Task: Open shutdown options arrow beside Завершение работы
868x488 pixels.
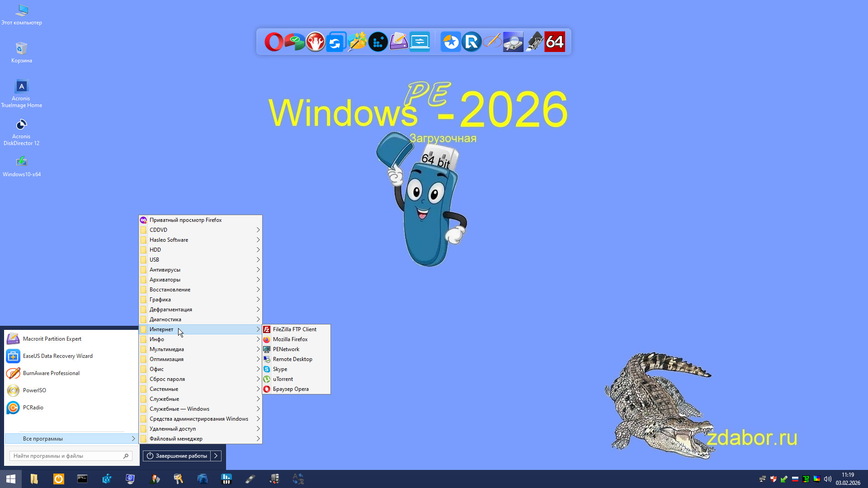Action: pyautogui.click(x=216, y=456)
